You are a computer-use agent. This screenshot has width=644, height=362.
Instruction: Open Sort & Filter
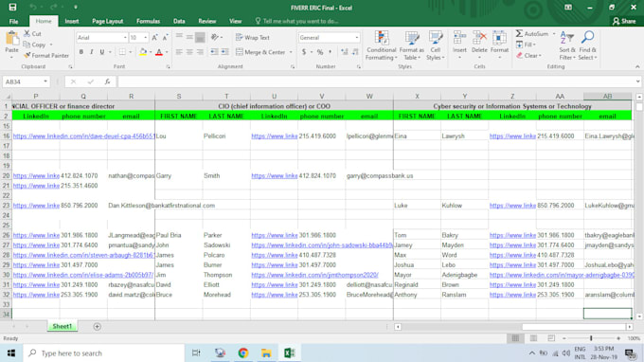(x=567, y=45)
